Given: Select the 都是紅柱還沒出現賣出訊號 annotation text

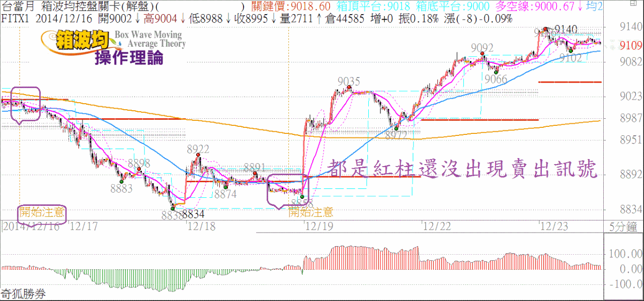Looking at the screenshot, I should coord(462,170).
